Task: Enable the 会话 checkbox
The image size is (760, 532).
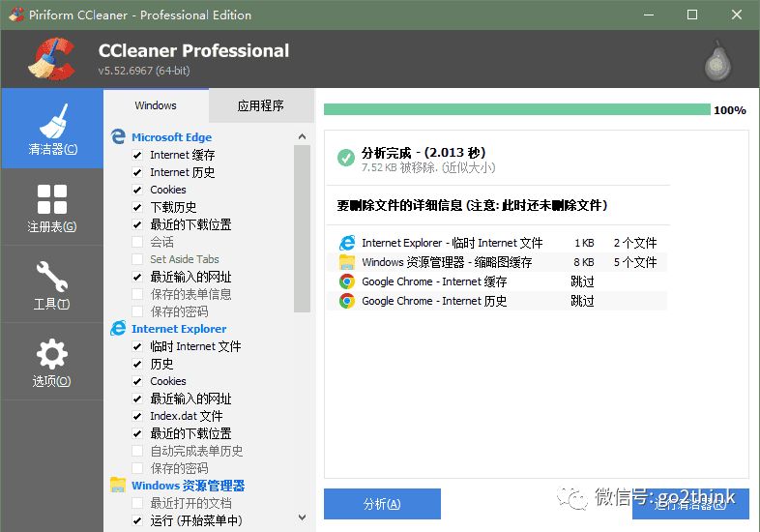Action: pyautogui.click(x=137, y=242)
